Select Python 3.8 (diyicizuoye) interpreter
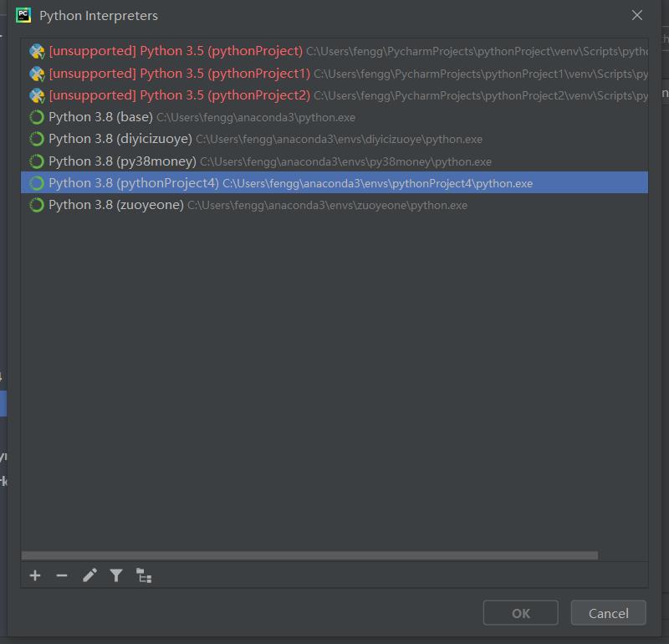This screenshot has height=644, width=669. (334, 139)
